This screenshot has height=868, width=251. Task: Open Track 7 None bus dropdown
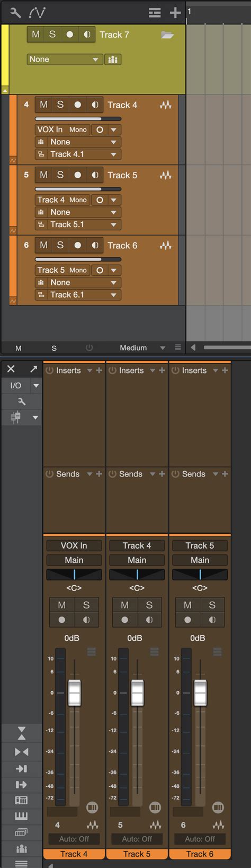[x=64, y=59]
